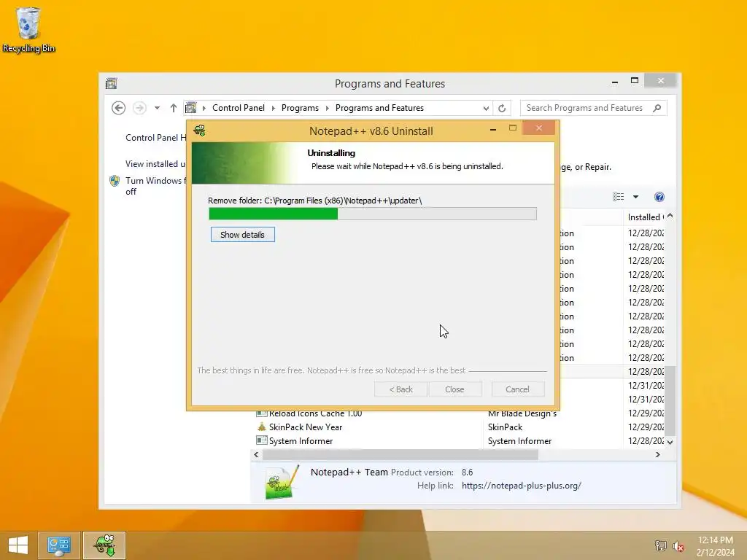The image size is (747, 560).
Task: Minimize the Programs and Features window
Action: pos(615,82)
